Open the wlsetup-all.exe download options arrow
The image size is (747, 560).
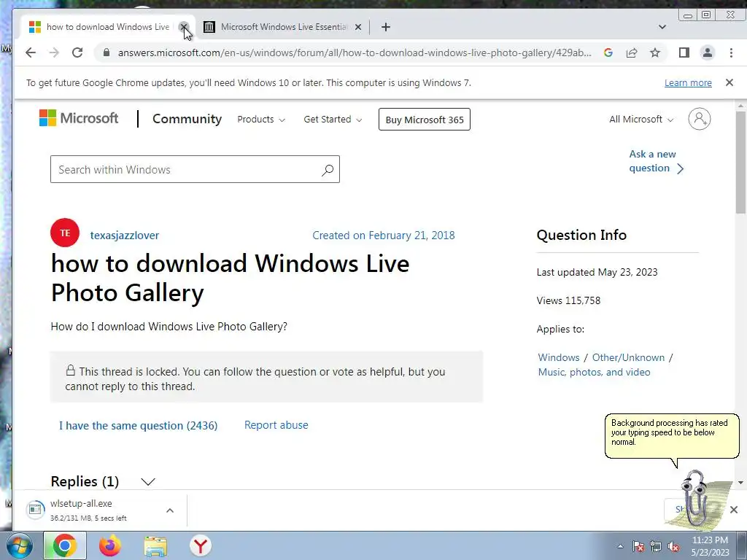(x=169, y=510)
